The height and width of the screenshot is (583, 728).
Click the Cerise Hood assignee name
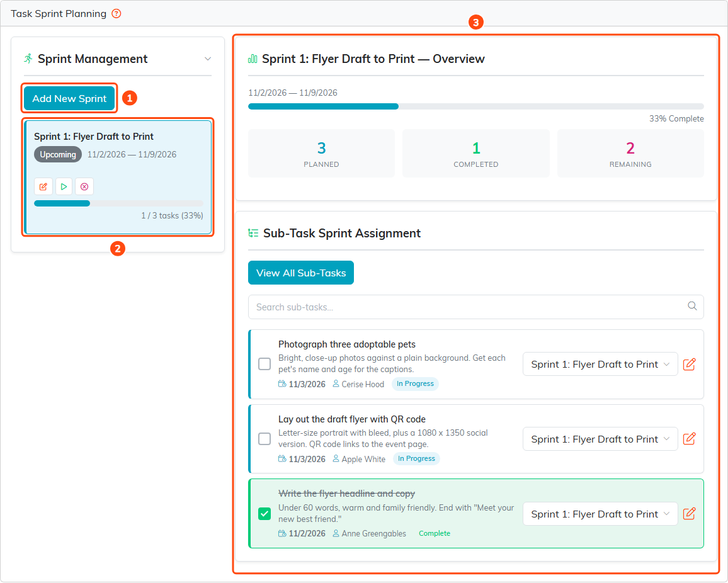click(363, 384)
